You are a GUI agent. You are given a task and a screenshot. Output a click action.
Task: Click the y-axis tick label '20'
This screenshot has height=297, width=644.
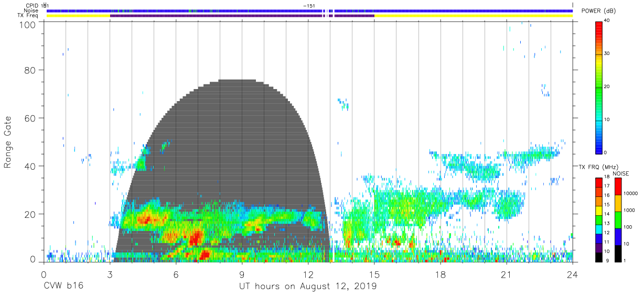point(30,214)
